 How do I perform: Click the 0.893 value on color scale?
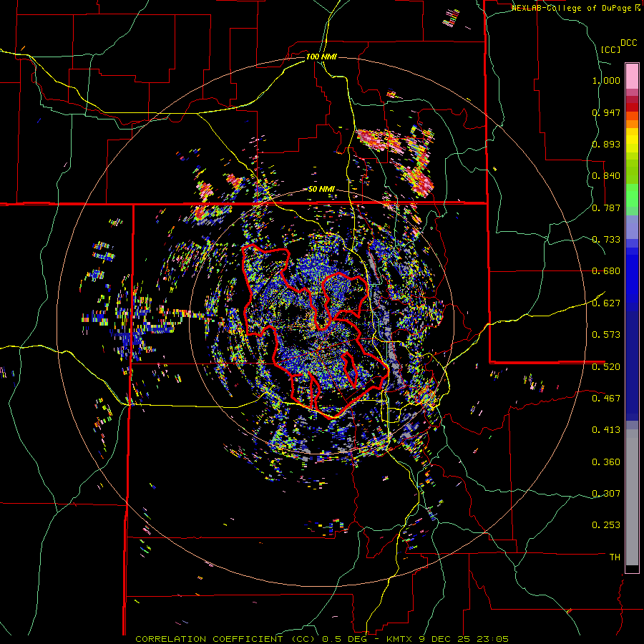[606, 144]
